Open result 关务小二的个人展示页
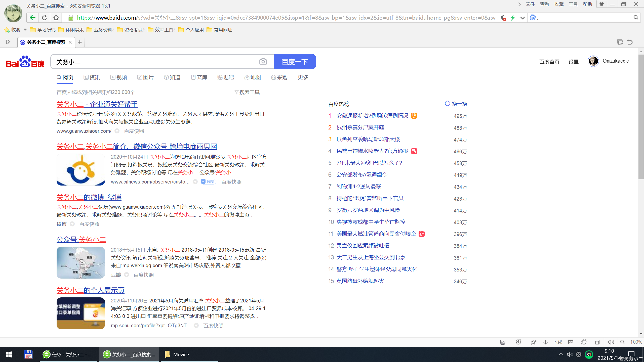The height and width of the screenshot is (362, 644). (90, 290)
